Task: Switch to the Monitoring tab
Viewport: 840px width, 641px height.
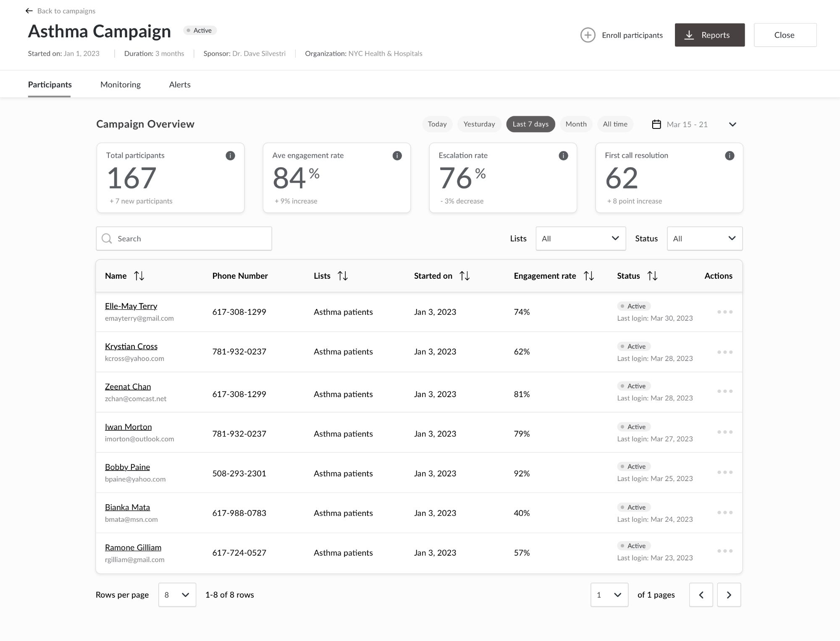Action: click(x=121, y=84)
